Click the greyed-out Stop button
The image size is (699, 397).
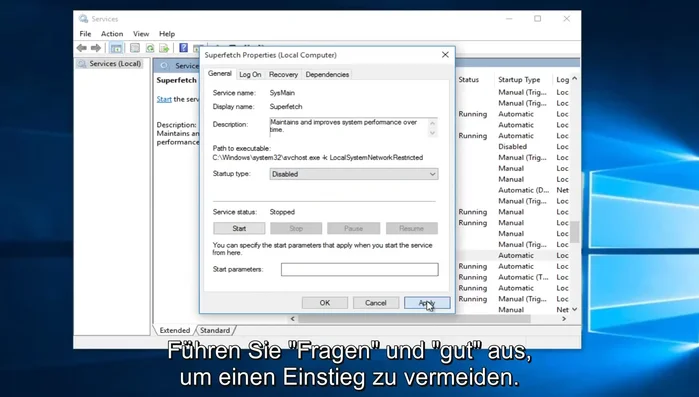pos(296,229)
